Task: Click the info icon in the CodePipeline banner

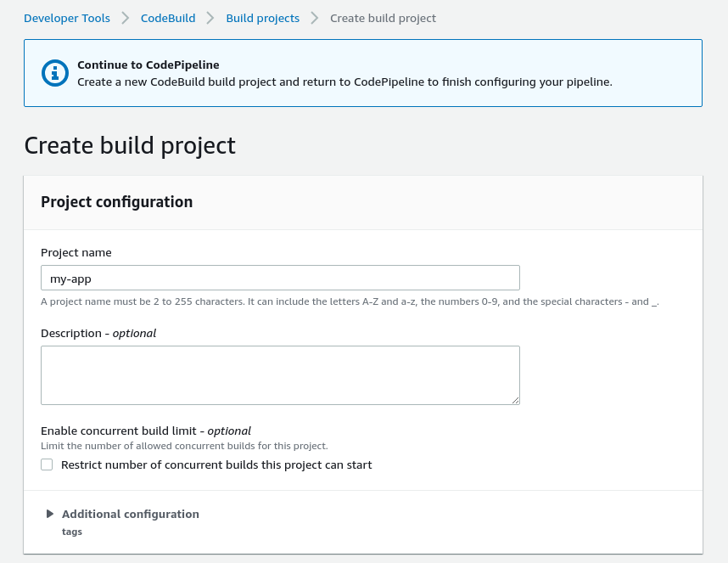Action: point(55,73)
